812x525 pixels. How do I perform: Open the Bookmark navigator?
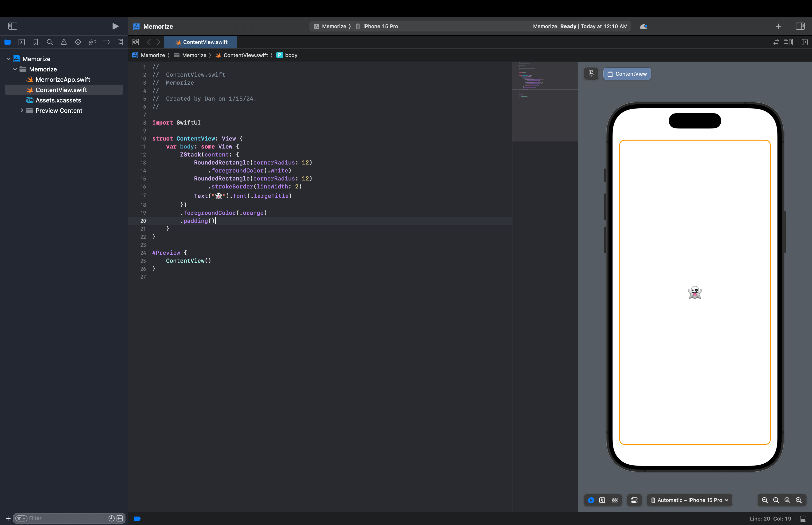click(x=35, y=42)
